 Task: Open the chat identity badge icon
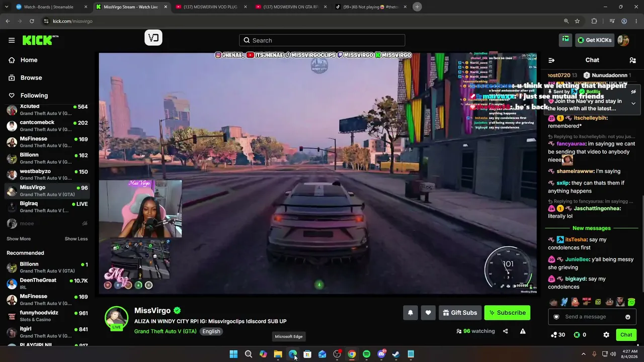coord(556,317)
